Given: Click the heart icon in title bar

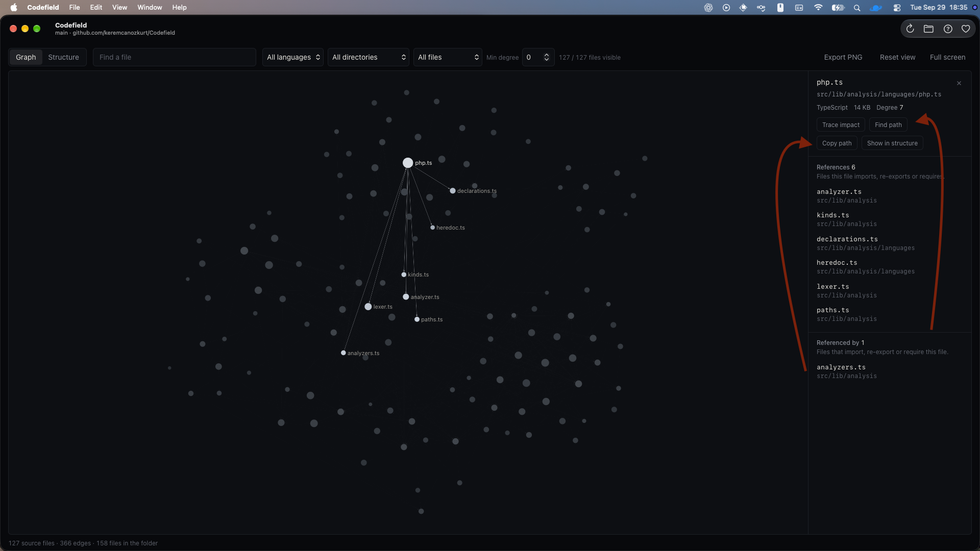Looking at the screenshot, I should pyautogui.click(x=966, y=29).
